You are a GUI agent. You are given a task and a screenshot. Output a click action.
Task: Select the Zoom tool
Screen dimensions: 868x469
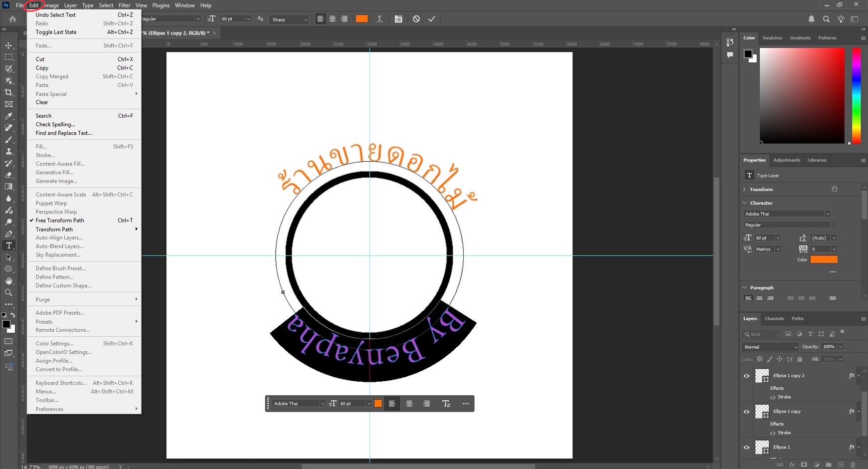pyautogui.click(x=8, y=293)
